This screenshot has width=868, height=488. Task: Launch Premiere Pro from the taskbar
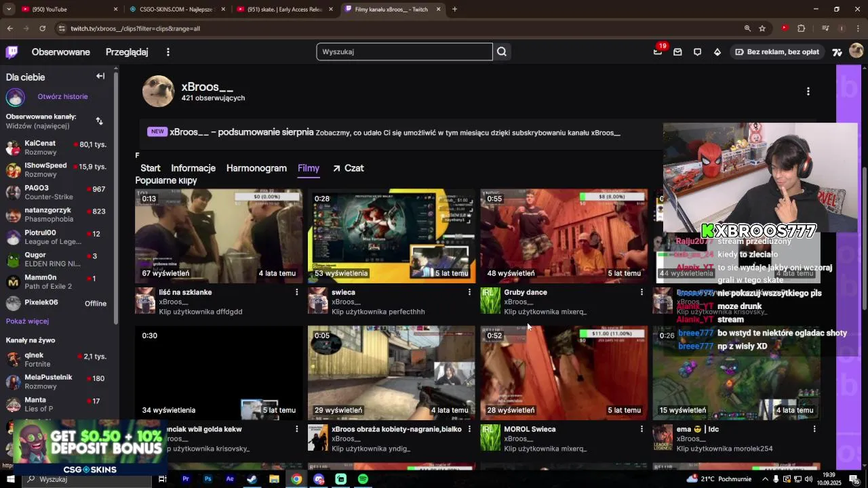185,479
